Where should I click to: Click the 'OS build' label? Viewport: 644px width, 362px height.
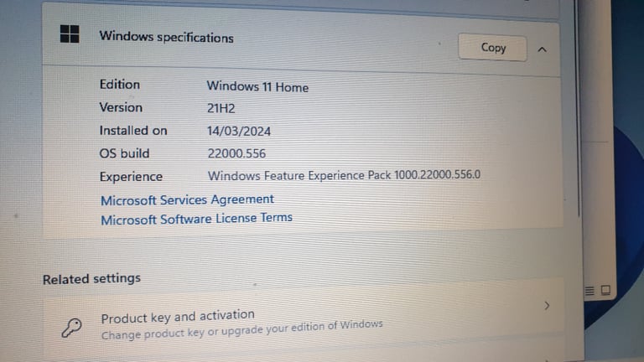point(124,153)
